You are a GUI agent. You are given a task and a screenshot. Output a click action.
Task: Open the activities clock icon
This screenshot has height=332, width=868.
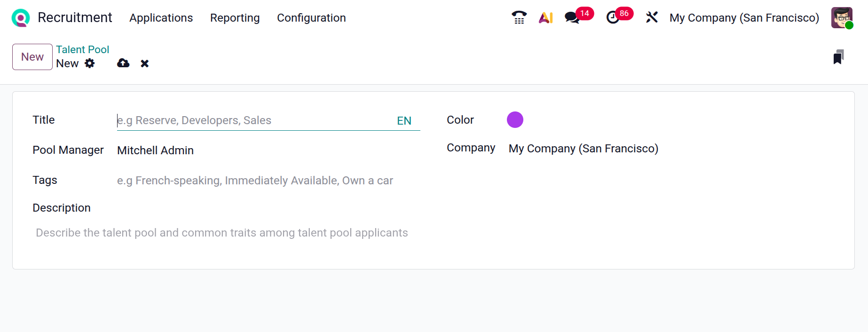[x=613, y=18]
